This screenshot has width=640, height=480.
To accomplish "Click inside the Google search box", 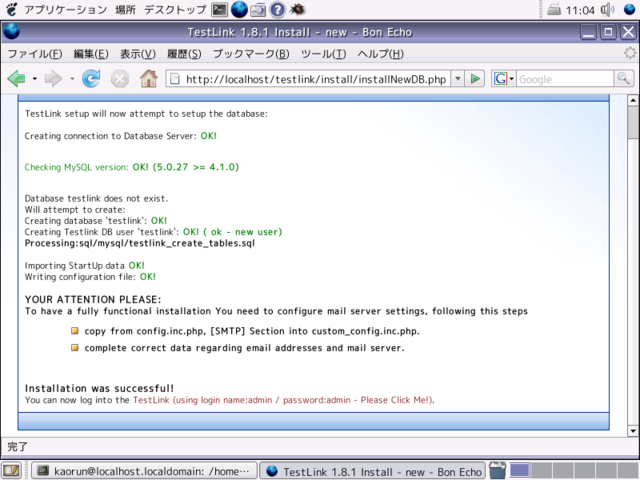I will (565, 79).
